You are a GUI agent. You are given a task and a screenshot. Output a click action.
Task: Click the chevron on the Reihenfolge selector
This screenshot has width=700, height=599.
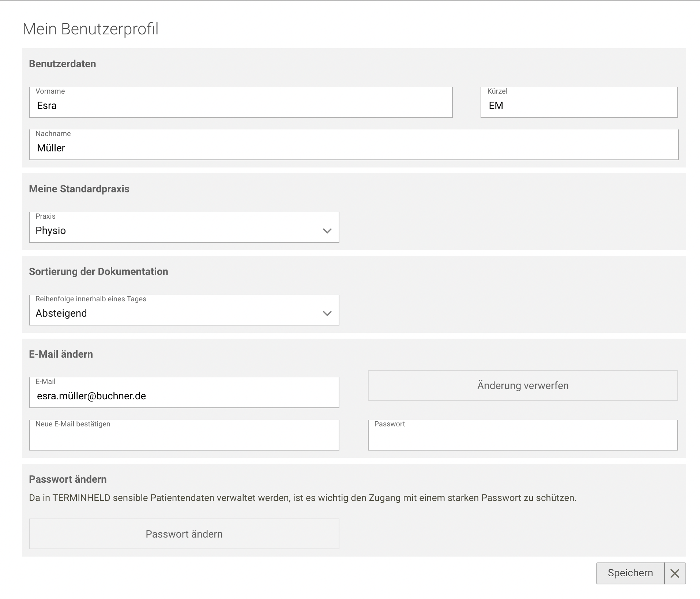tap(327, 313)
